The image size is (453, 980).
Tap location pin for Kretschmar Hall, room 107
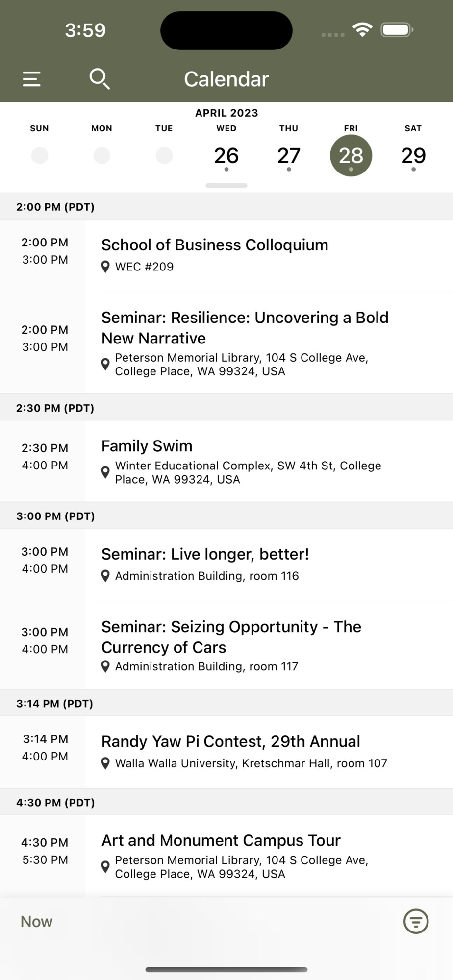pos(105,763)
